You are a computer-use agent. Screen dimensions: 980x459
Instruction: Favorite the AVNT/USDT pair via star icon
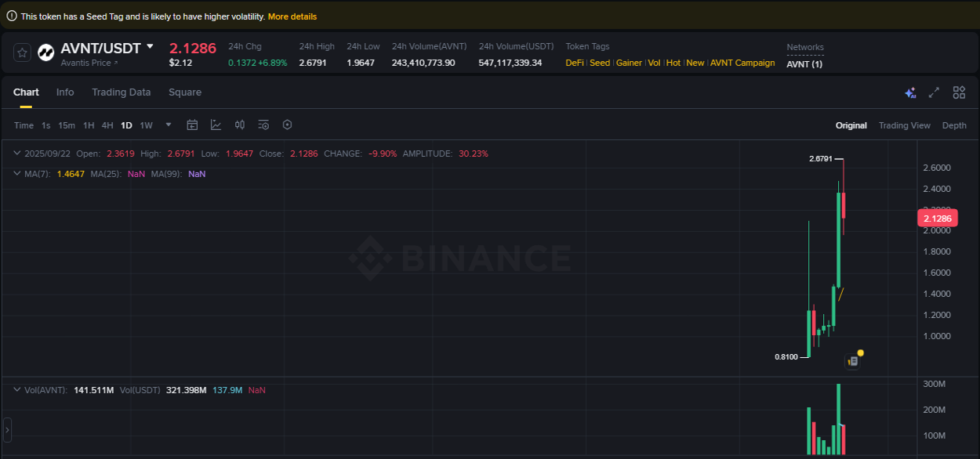coord(22,52)
